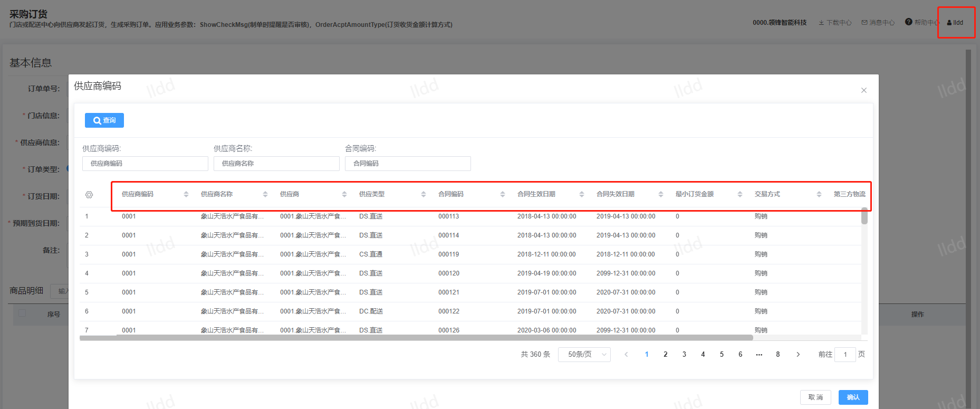
Task: Select the header checkbox in 商品明细 table
Action: click(22, 313)
